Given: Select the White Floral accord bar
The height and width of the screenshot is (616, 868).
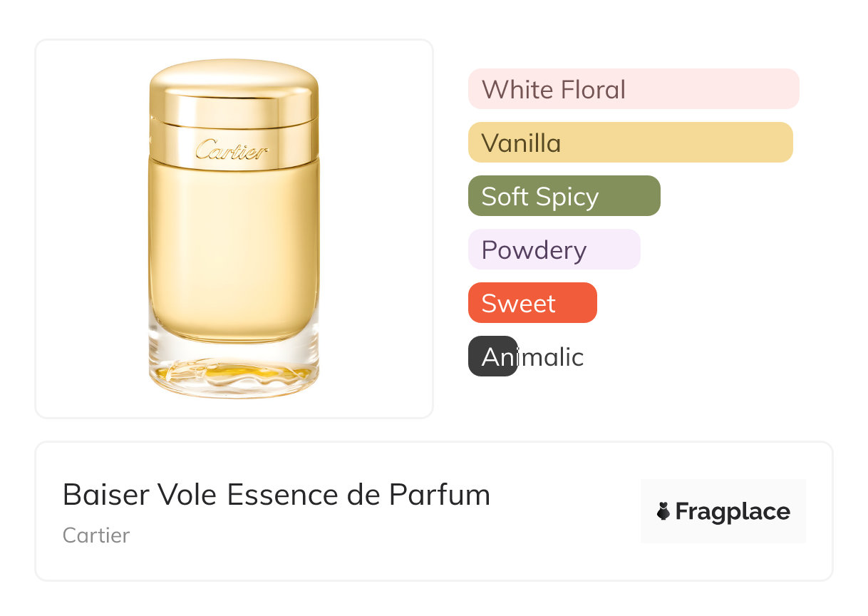Looking at the screenshot, I should point(633,89).
